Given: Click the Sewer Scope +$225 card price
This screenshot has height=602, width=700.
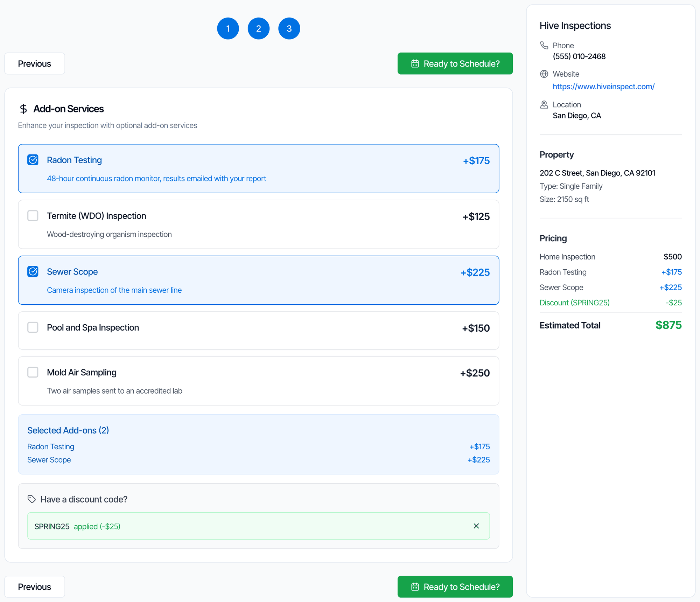Looking at the screenshot, I should click(475, 272).
